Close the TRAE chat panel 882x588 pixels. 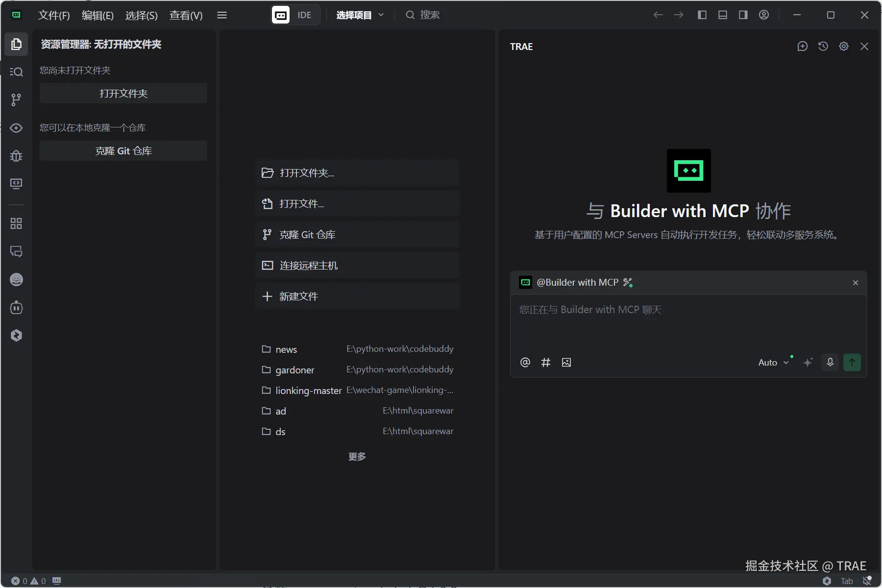[x=864, y=46]
